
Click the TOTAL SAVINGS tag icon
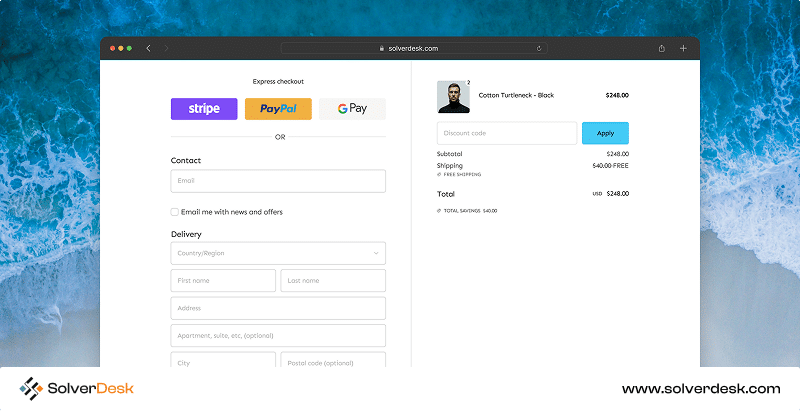coord(439,211)
